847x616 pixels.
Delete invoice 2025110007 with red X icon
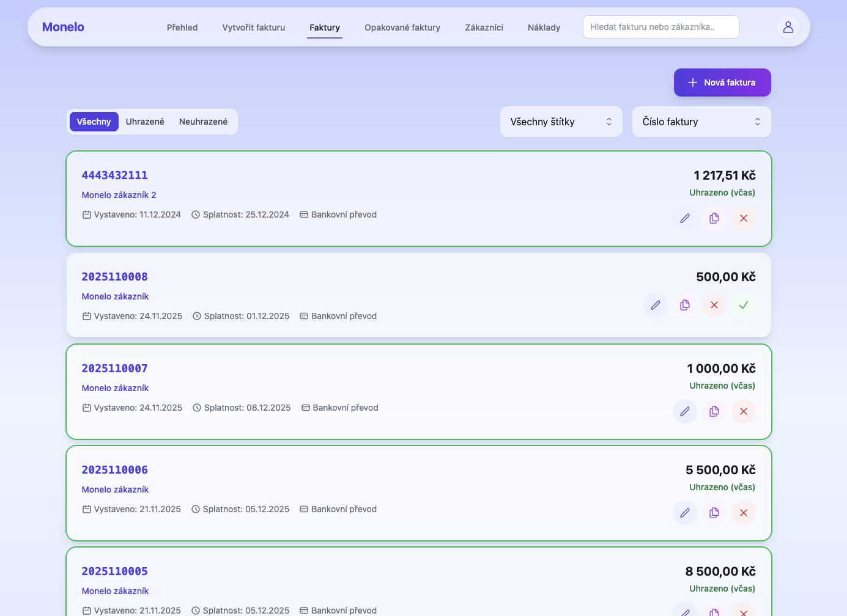pos(743,411)
